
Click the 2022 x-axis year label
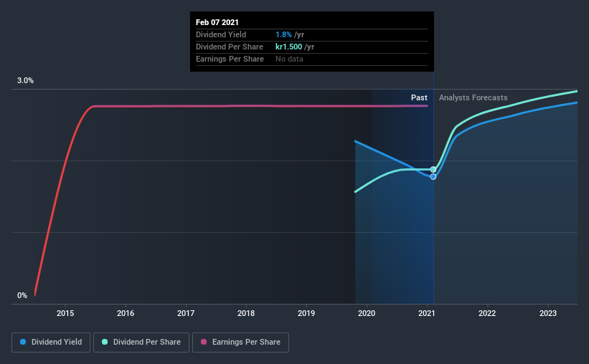coord(487,313)
